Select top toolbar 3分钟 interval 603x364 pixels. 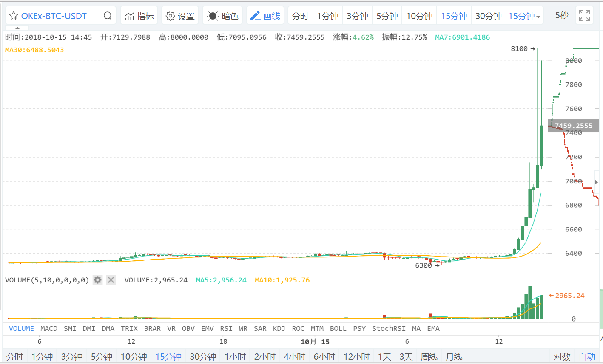point(357,16)
